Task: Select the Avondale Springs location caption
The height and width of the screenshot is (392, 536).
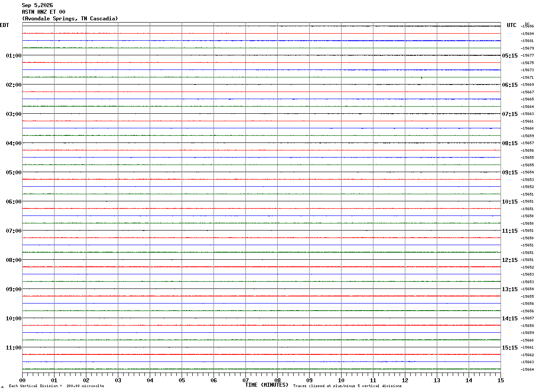Action: pyautogui.click(x=70, y=19)
